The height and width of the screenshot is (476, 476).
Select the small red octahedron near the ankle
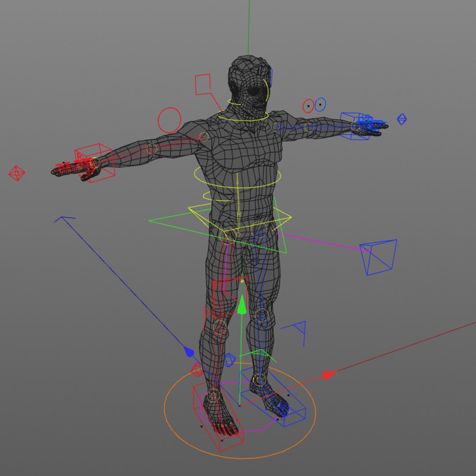(197, 370)
